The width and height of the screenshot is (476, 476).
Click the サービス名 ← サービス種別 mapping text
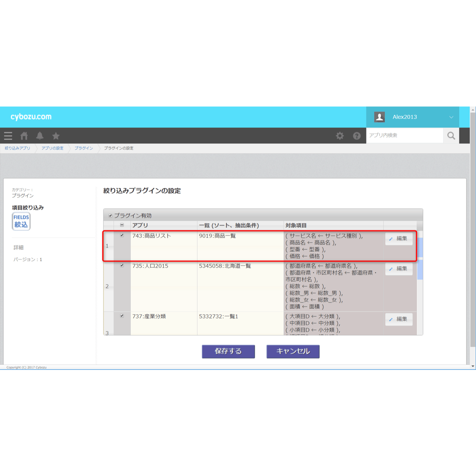click(x=324, y=236)
